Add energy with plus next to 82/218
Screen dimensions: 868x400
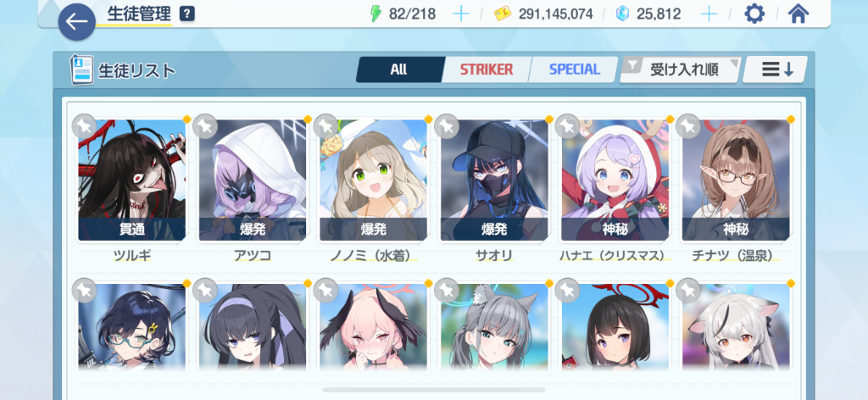coord(460,14)
